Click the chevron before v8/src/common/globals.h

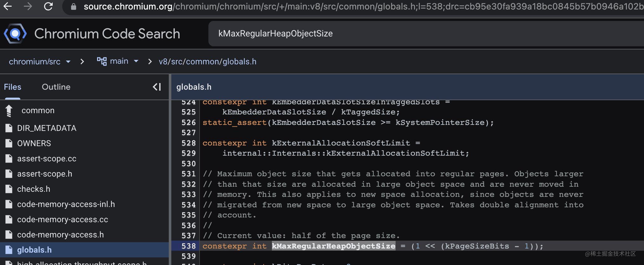tap(150, 61)
